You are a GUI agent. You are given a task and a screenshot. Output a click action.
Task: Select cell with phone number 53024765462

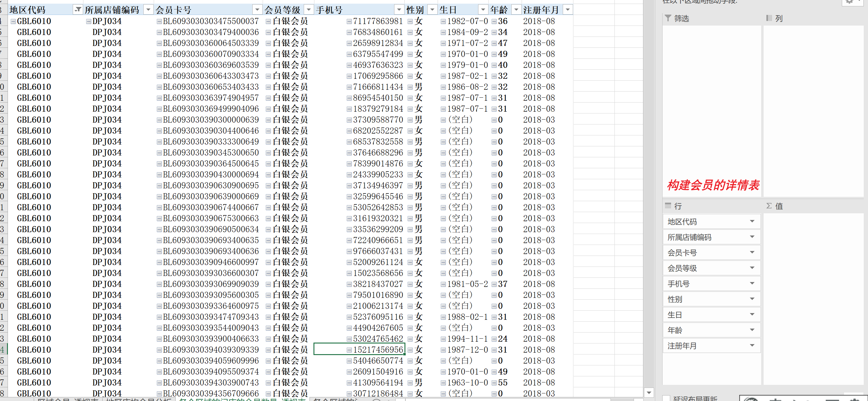[x=378, y=339]
